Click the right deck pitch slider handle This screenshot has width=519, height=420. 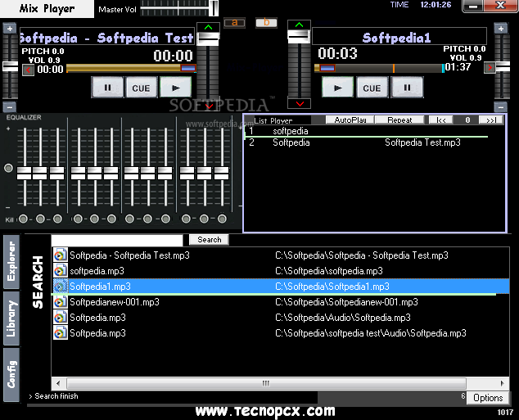coord(503,66)
